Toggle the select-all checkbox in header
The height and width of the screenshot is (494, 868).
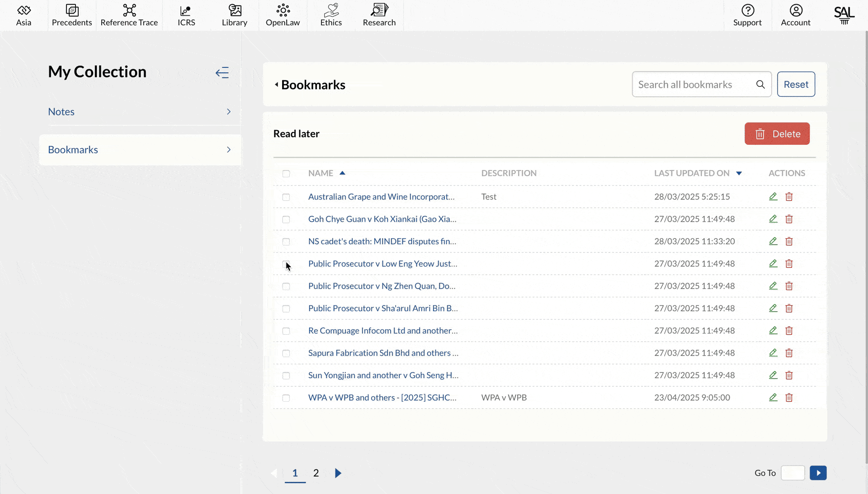286,174
